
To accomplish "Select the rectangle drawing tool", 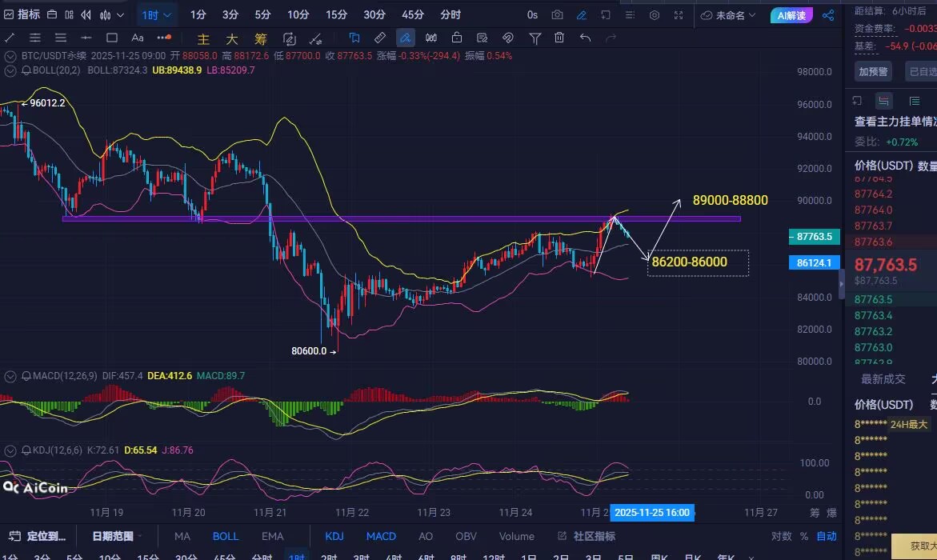I will pyautogui.click(x=112, y=38).
